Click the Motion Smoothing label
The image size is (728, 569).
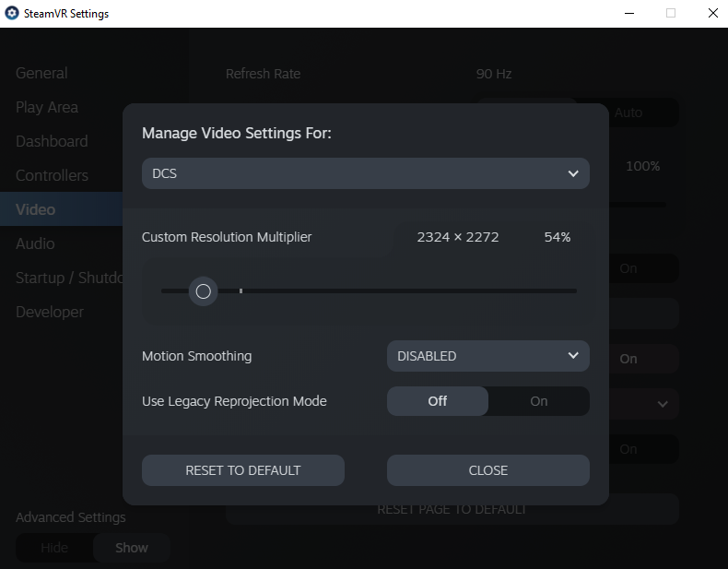click(197, 356)
